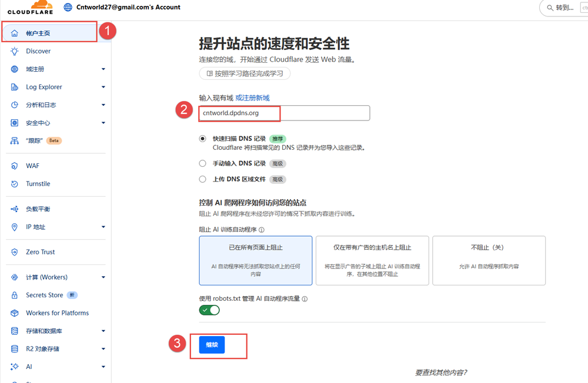Open WAF in the sidebar
The image size is (588, 383).
coord(55,166)
